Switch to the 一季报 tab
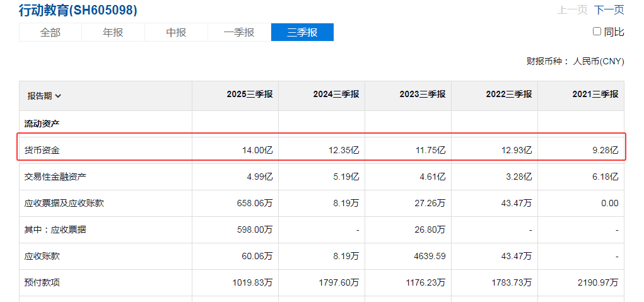 239,32
